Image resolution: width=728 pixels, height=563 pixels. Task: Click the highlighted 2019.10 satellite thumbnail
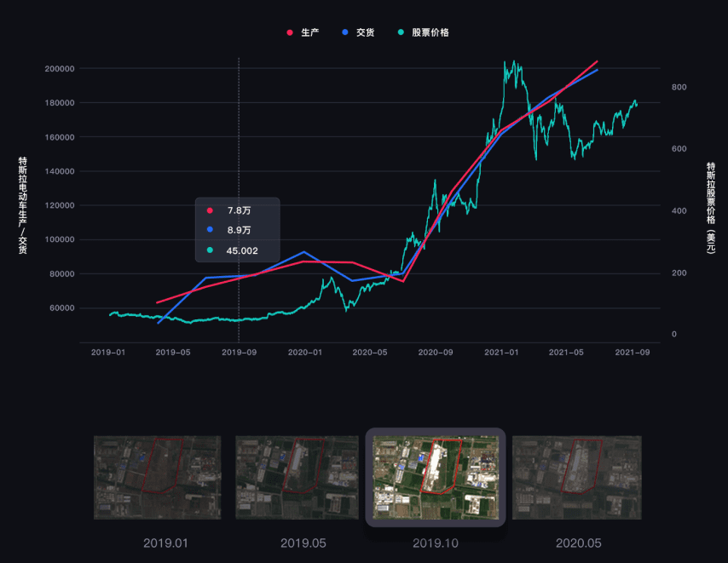436,477
